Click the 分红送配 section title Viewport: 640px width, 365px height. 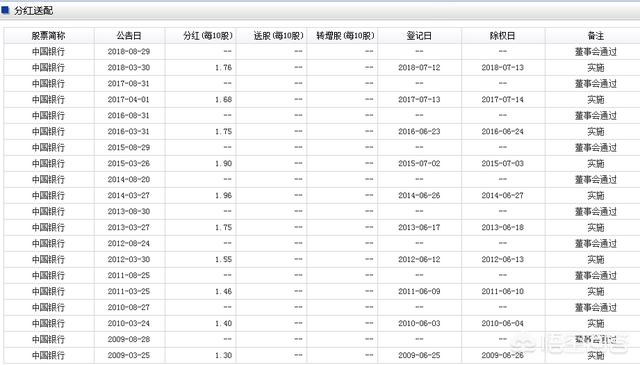(x=33, y=11)
